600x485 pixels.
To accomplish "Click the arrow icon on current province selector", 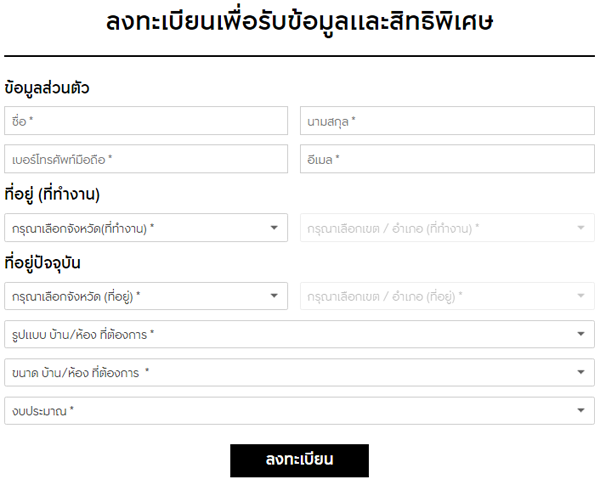I will [275, 296].
